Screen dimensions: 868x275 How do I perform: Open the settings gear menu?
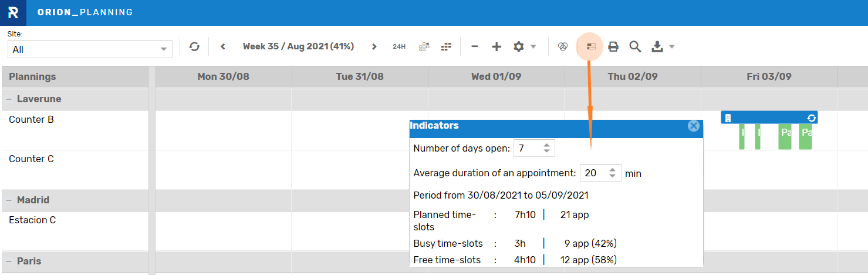[x=519, y=46]
